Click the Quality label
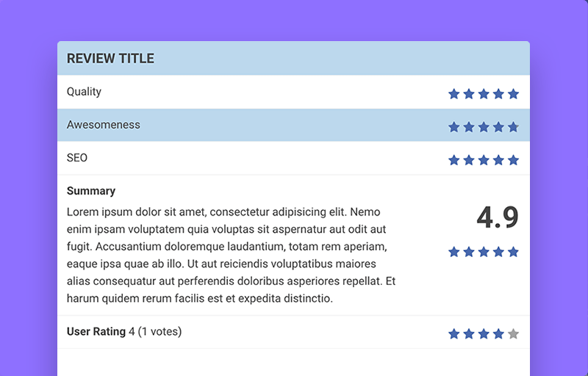Viewport: 588px width, 376px height. click(x=84, y=92)
